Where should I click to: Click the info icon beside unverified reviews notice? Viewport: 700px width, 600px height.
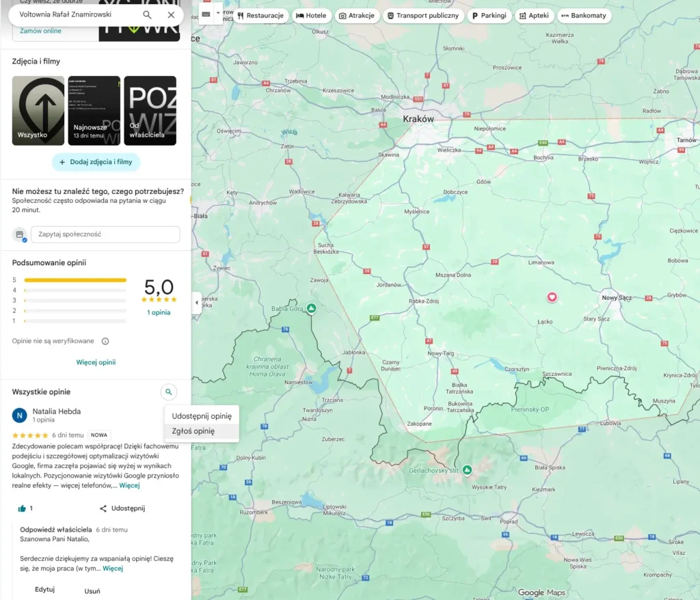click(x=105, y=341)
